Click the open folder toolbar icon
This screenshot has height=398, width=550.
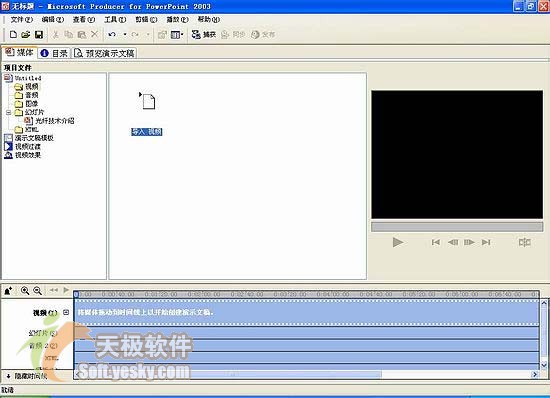pos(26,34)
